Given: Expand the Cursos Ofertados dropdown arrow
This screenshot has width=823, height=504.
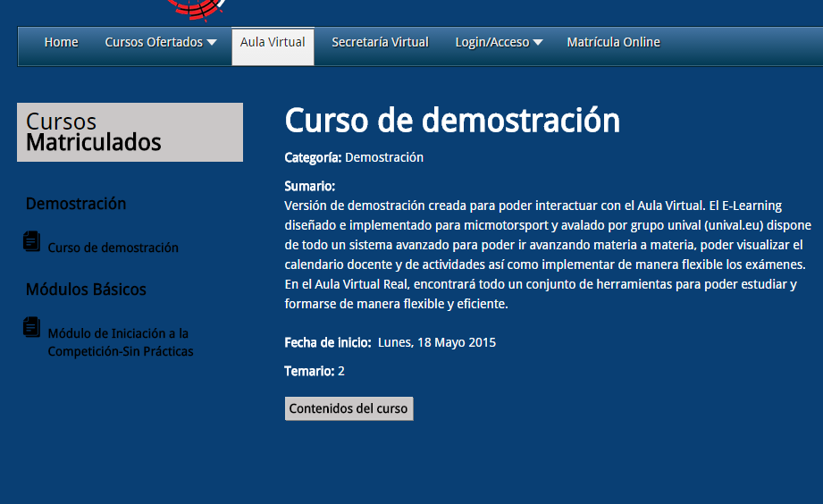Looking at the screenshot, I should [212, 43].
